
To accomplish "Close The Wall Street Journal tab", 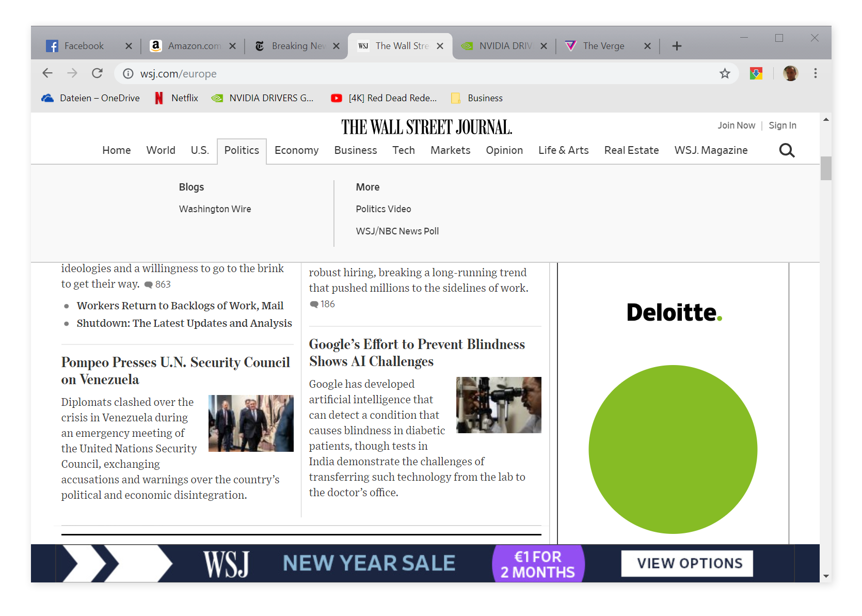I will tap(440, 46).
